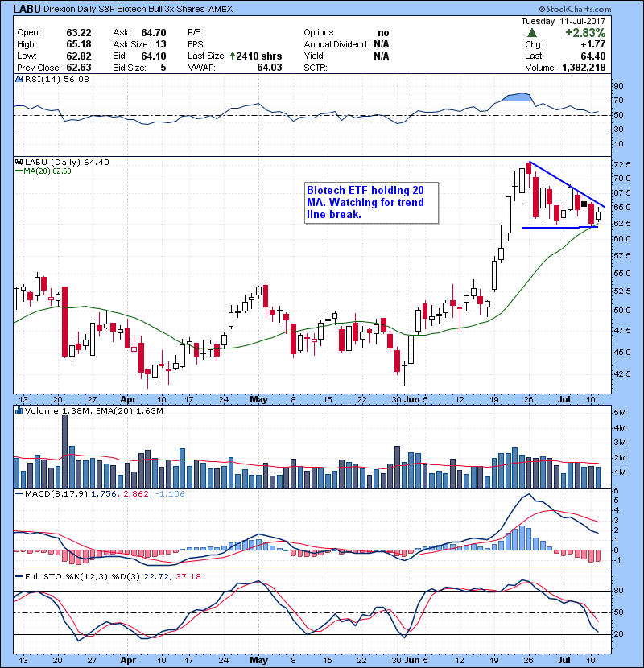Image resolution: width=644 pixels, height=668 pixels.
Task: Click the MACD legend line marker
Action: [19, 494]
